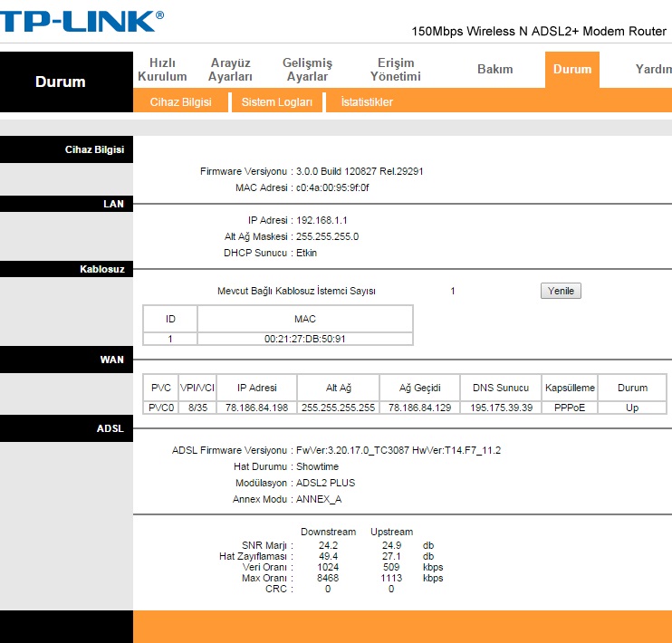Screen dimensions: 672x643
Task: Click the Kapsülleme column header
Action: (570, 388)
